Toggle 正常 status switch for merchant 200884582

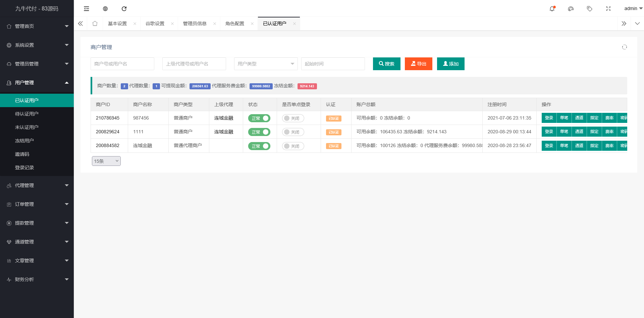(x=259, y=146)
